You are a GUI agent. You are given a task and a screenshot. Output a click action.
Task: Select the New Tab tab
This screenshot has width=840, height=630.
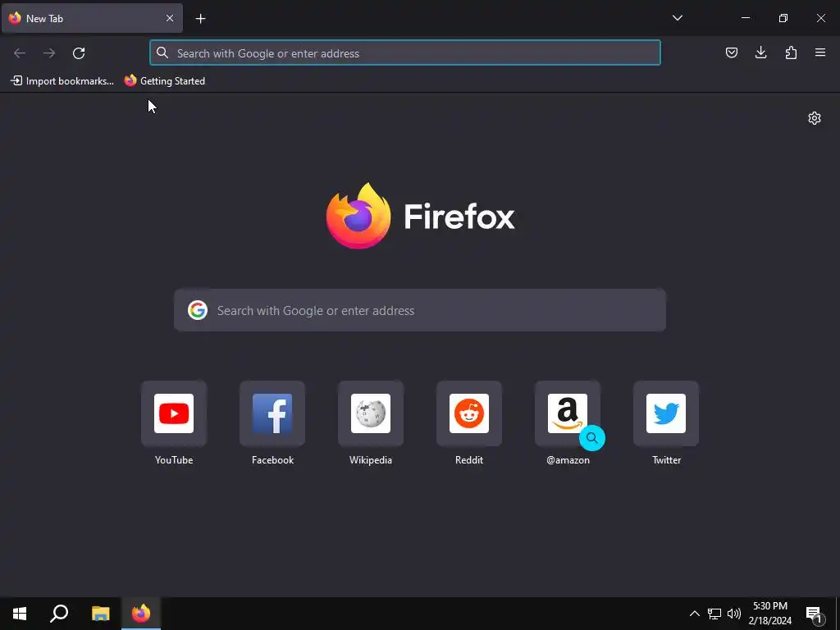click(92, 18)
